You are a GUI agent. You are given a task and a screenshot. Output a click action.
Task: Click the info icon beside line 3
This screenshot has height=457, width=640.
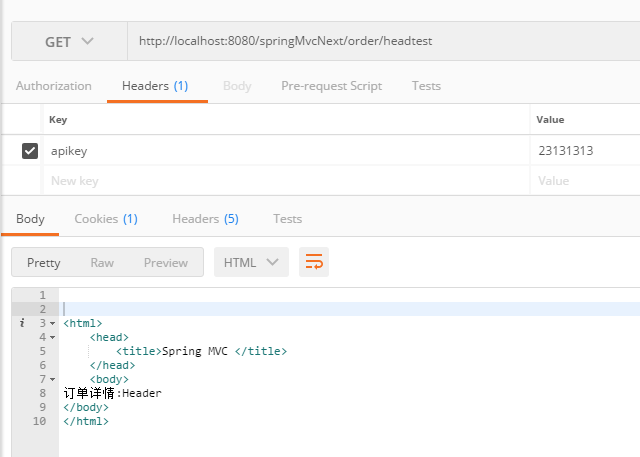(22, 323)
